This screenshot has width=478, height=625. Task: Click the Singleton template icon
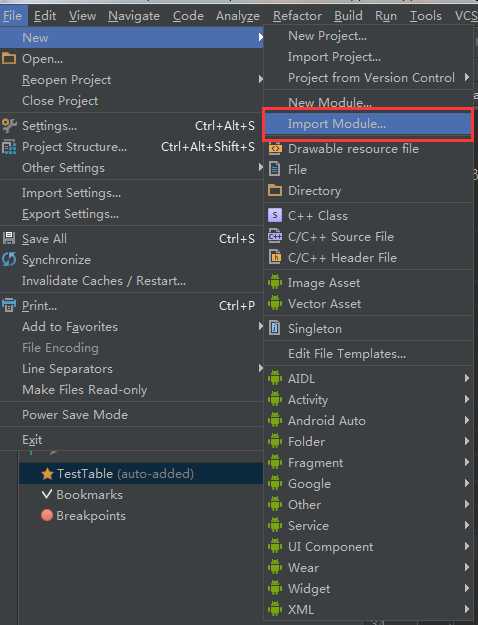[275, 328]
